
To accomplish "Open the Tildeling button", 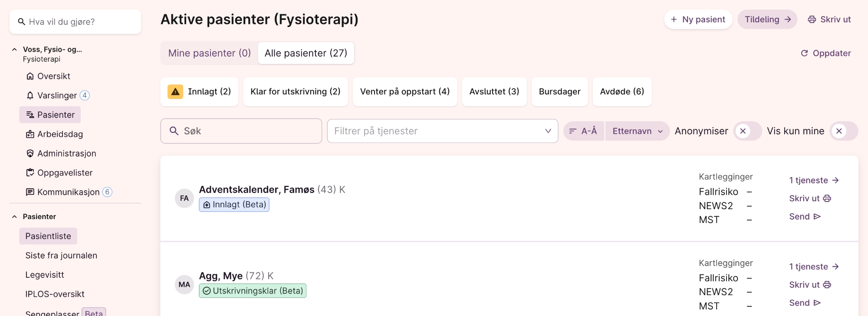I will (x=767, y=20).
